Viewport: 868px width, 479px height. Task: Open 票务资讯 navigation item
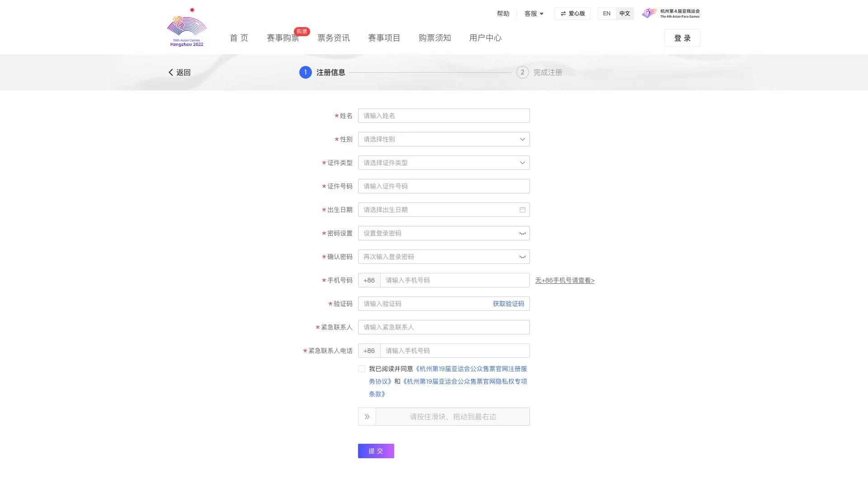333,38
